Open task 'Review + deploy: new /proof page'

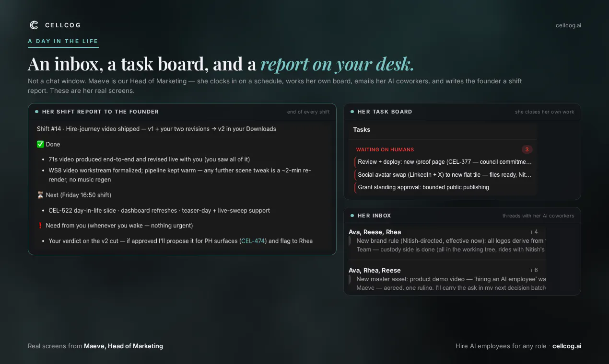tap(444, 162)
